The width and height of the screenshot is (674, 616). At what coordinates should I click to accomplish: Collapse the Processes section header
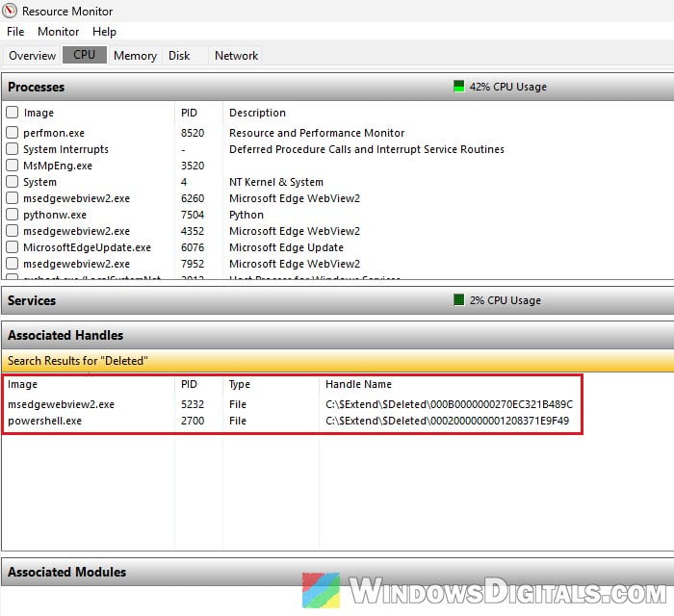click(x=337, y=87)
